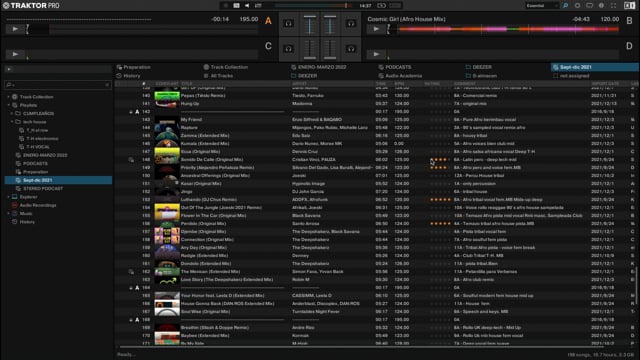Start the browser preview player
The height and width of the screenshot is (360, 640).
[9, 69]
